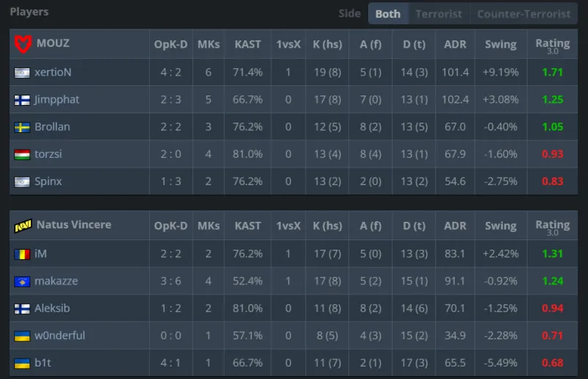
Task: Click the Finnish flag next to Jimpphat
Action: (x=22, y=100)
